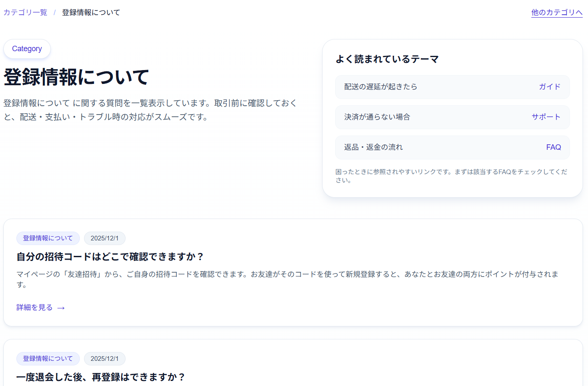
Task: Select 登録情報について tag on invite code card
Action: (48, 238)
